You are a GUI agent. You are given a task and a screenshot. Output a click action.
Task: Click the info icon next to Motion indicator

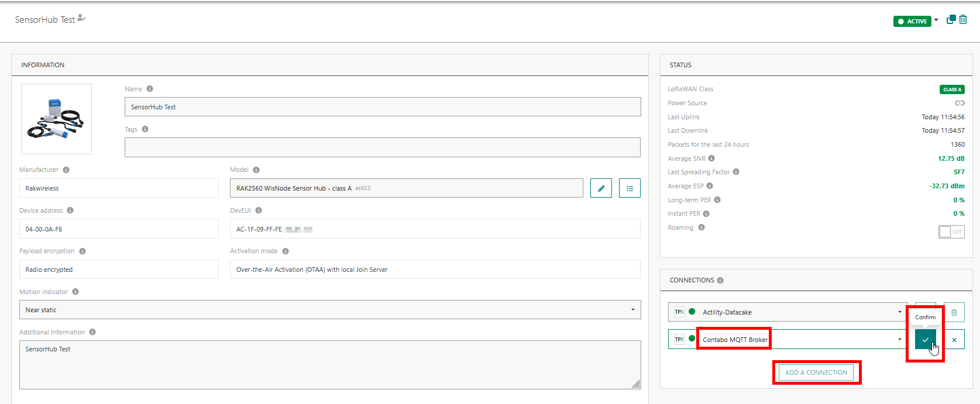(75, 292)
